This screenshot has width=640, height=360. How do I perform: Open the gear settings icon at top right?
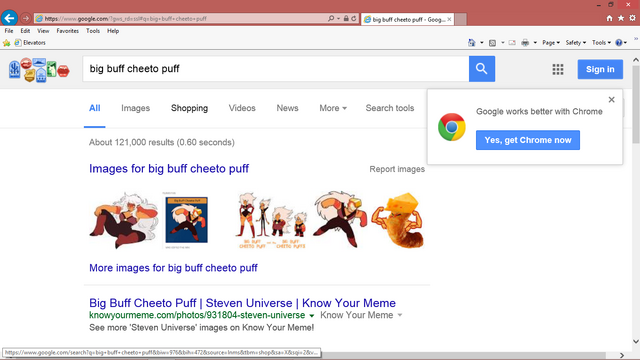point(632,18)
